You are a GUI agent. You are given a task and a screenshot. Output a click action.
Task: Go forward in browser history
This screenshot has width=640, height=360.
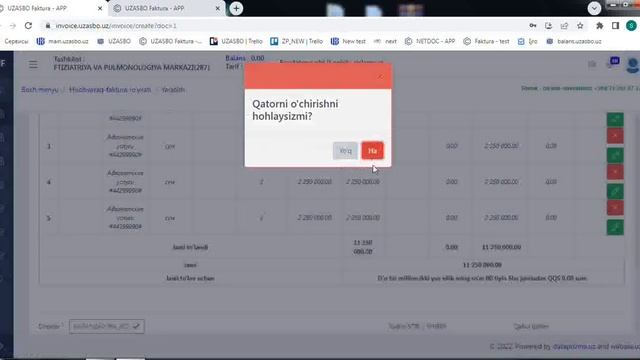point(13,26)
